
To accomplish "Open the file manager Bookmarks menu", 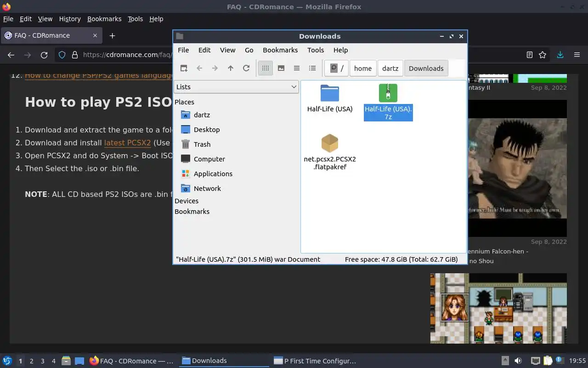I will pyautogui.click(x=280, y=50).
